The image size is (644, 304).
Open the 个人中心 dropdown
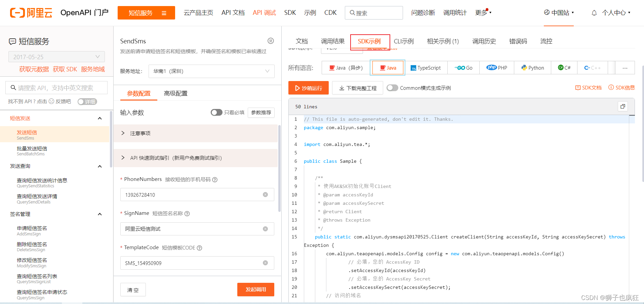pos(616,13)
